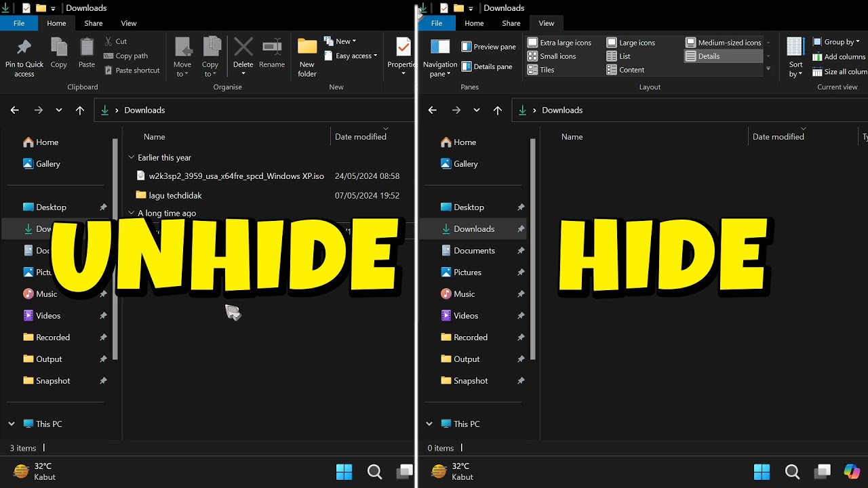The height and width of the screenshot is (488, 868).
Task: Expand the Easy access dropdown
Action: (x=350, y=56)
